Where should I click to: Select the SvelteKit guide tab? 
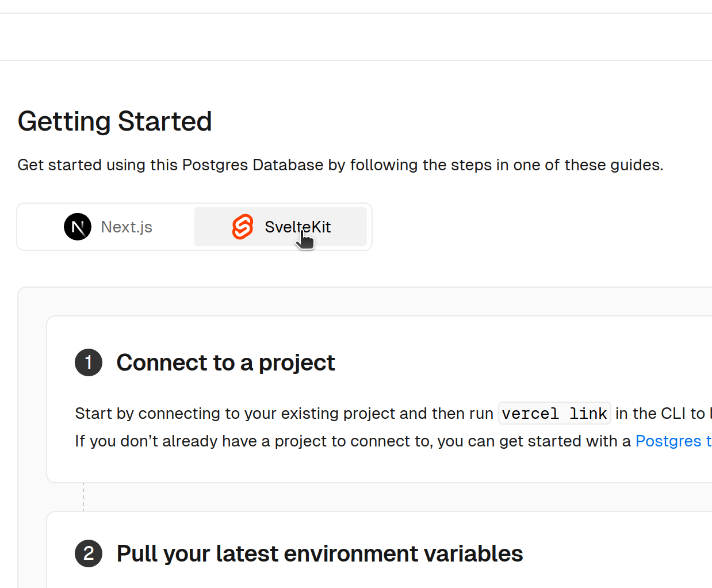pos(281,227)
